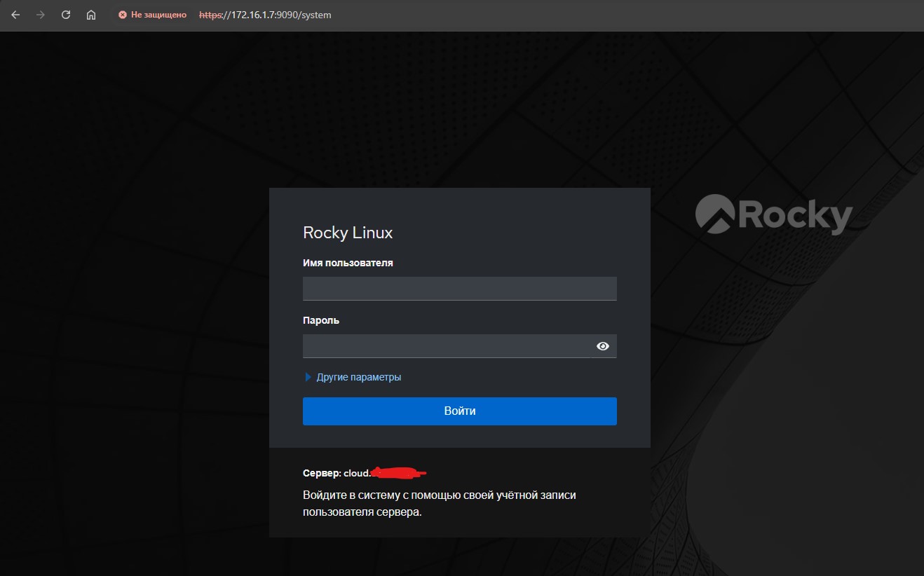
Task: Open the 'Не защищено' security warning badge
Action: (x=152, y=15)
